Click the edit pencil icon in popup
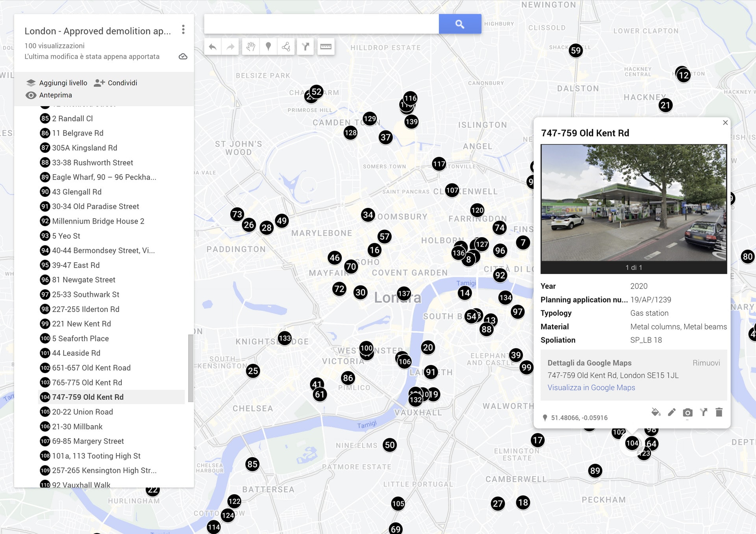The image size is (756, 534). click(x=672, y=412)
